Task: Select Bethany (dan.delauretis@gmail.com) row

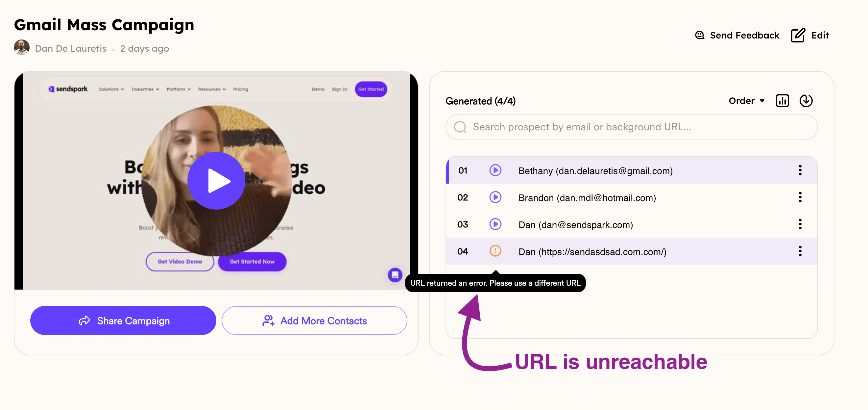Action: click(632, 170)
